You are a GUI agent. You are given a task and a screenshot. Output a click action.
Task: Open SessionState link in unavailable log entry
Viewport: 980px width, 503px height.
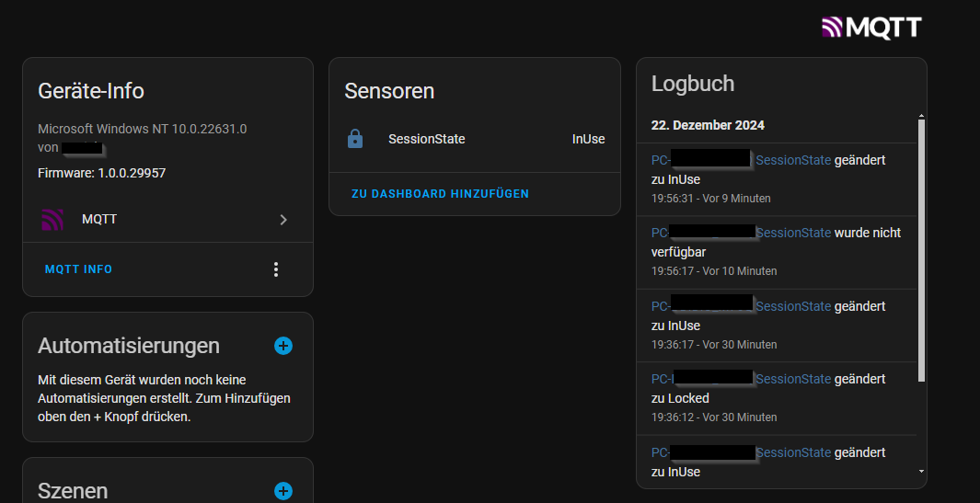pos(794,233)
